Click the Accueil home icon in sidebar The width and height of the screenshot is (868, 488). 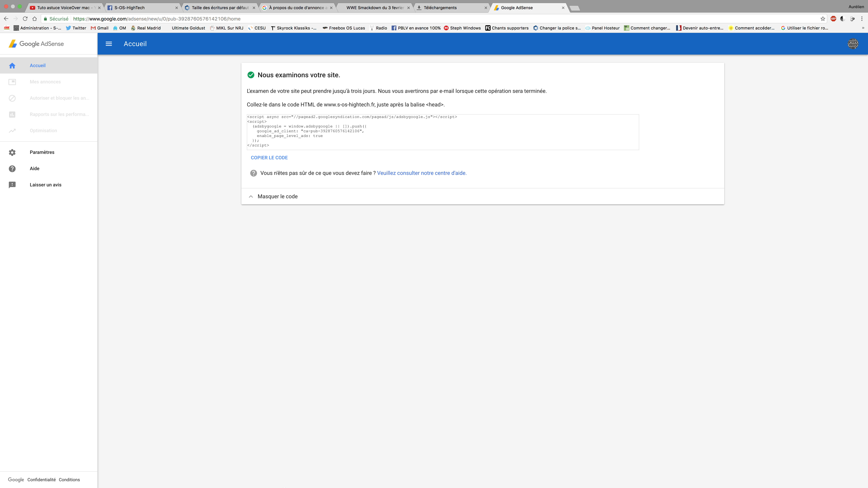pos(12,66)
